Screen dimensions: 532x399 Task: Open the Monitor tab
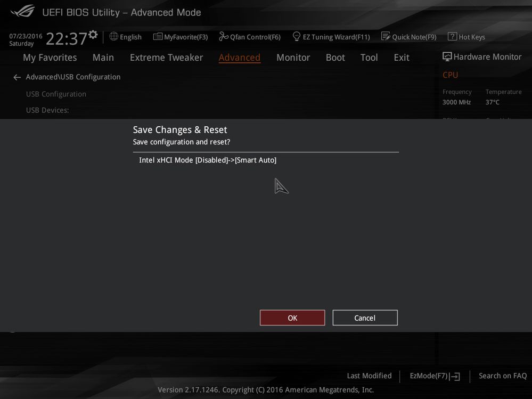(293, 58)
